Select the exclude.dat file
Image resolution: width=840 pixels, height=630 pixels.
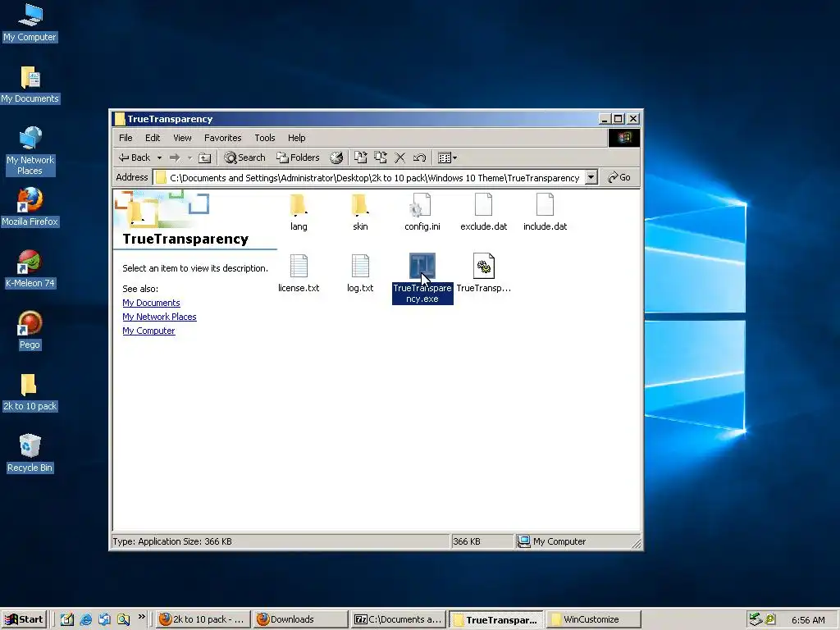click(x=483, y=212)
